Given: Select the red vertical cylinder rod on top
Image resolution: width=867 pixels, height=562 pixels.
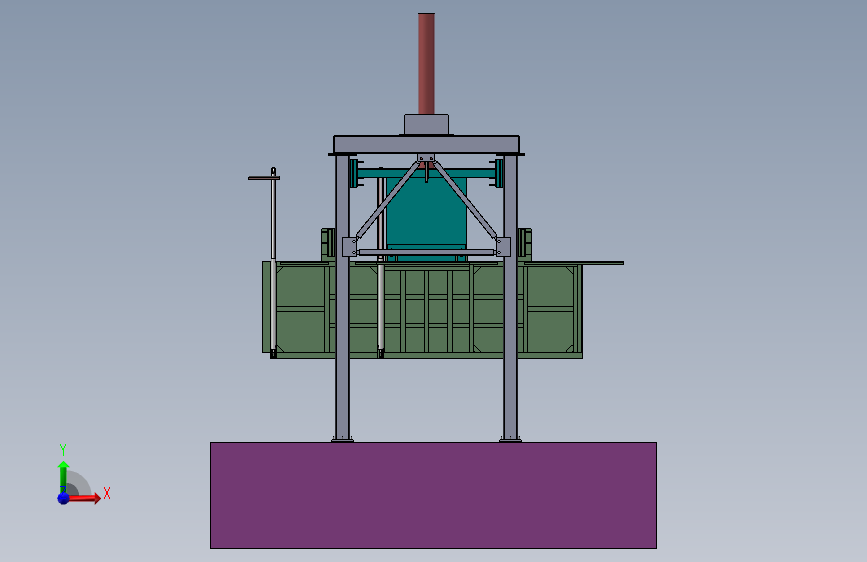Looking at the screenshot, I should [426, 64].
